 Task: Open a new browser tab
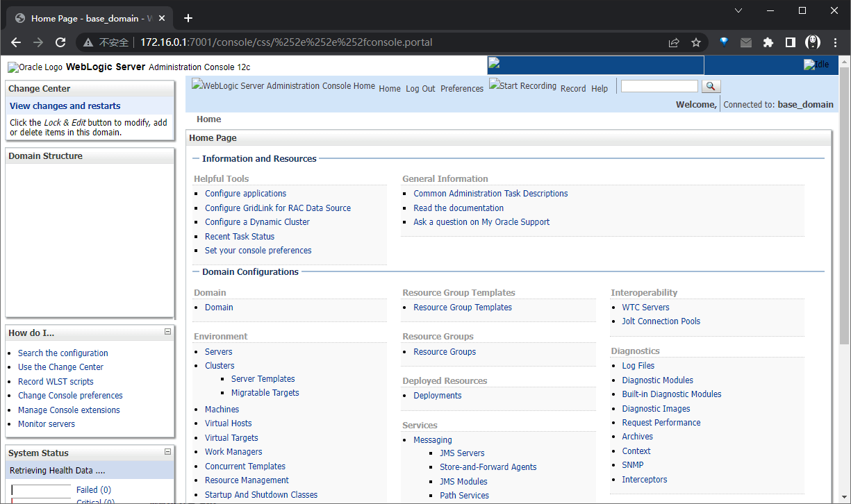tap(188, 18)
